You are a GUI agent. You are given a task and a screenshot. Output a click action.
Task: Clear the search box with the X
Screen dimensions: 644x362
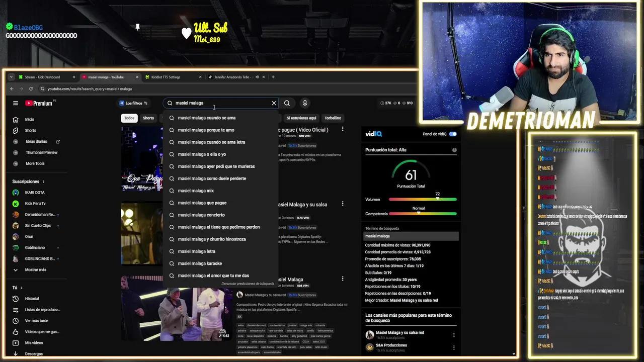tap(274, 103)
